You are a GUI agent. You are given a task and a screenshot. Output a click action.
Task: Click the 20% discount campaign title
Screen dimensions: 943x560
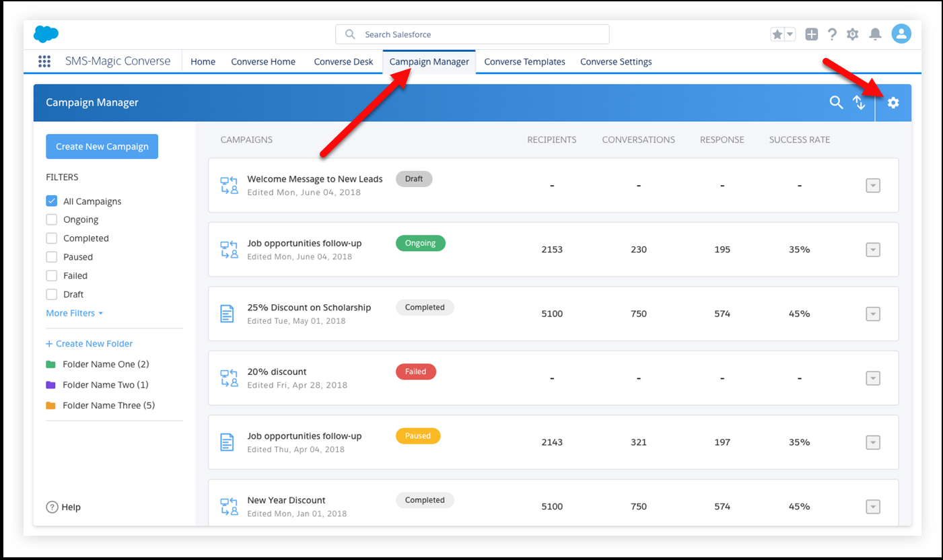pos(277,372)
